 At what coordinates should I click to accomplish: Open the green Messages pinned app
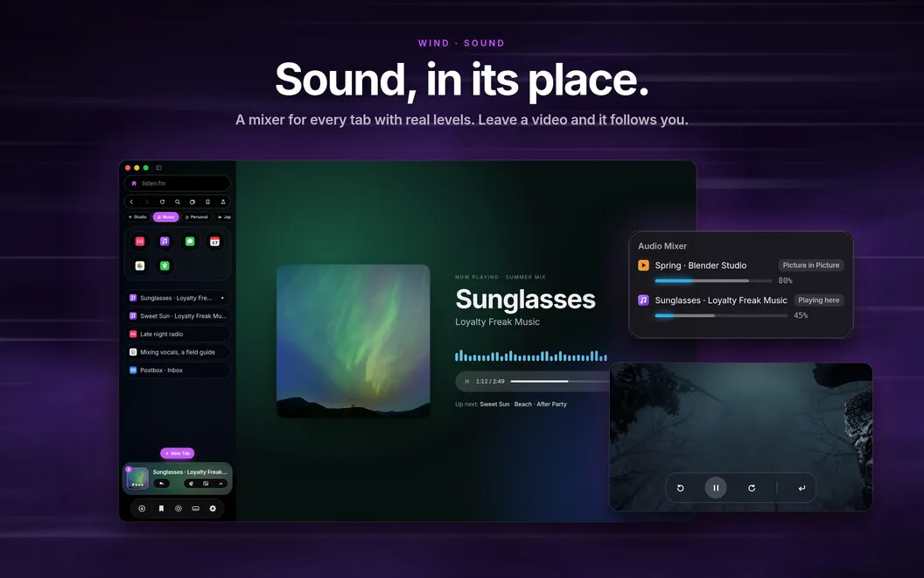coord(190,241)
